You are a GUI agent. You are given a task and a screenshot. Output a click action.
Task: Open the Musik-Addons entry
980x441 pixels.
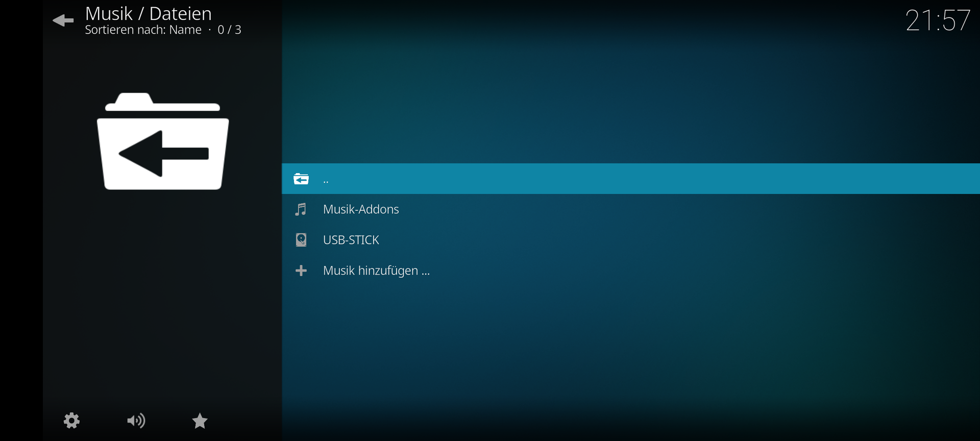coord(631,209)
